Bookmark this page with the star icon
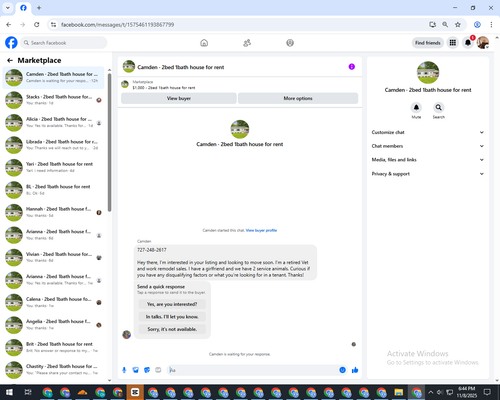 [458, 25]
